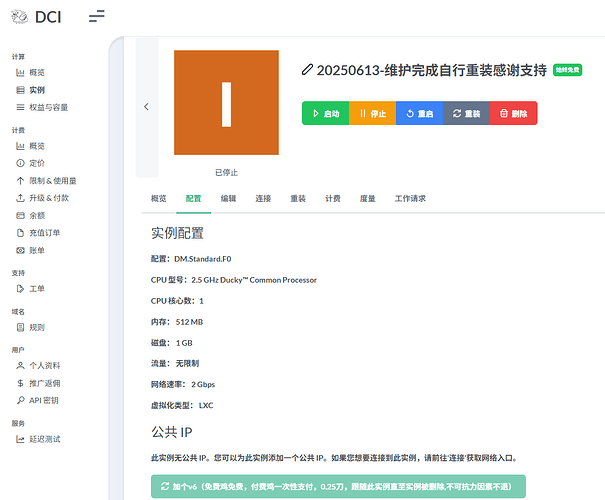Click the orange instance status thumbnail

(x=226, y=103)
